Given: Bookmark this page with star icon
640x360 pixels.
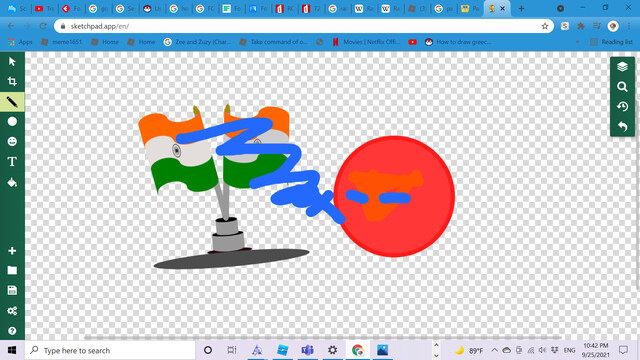Looking at the screenshot, I should [544, 26].
